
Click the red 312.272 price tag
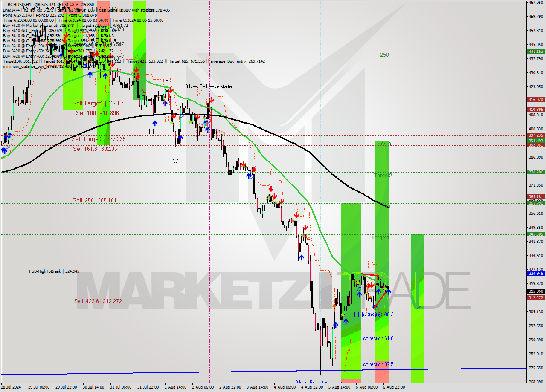pyautogui.click(x=536, y=298)
